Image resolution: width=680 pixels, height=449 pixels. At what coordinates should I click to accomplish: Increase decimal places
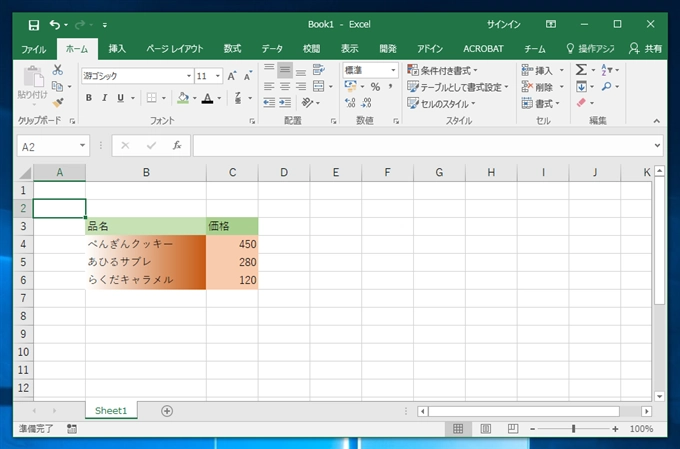[350, 103]
